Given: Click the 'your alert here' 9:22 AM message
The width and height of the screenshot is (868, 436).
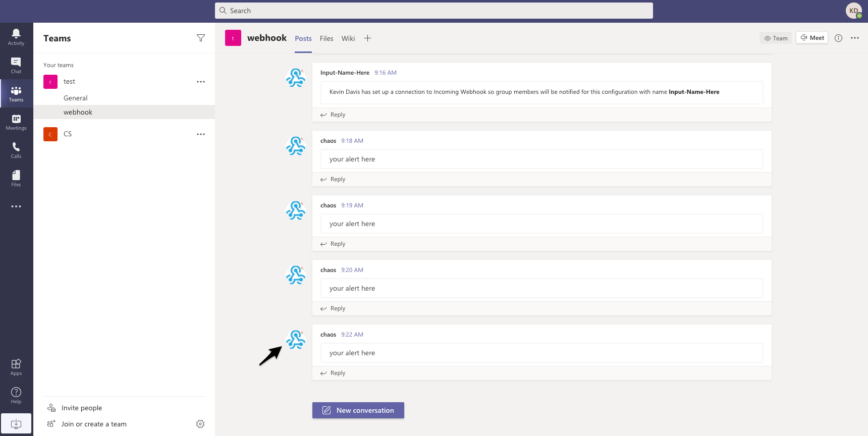Looking at the screenshot, I should [x=542, y=353].
